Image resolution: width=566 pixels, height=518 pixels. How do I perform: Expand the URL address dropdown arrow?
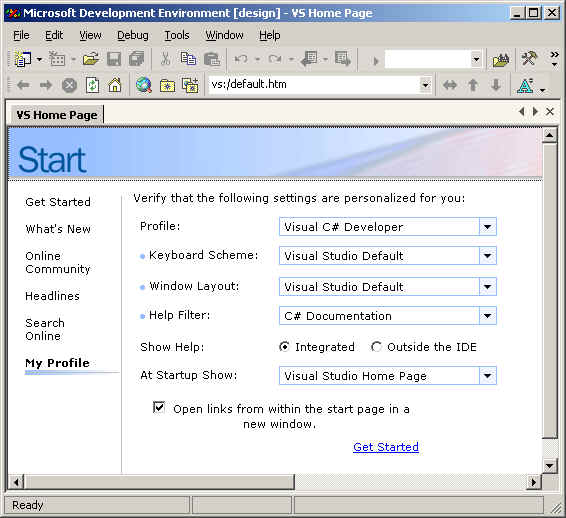click(426, 85)
